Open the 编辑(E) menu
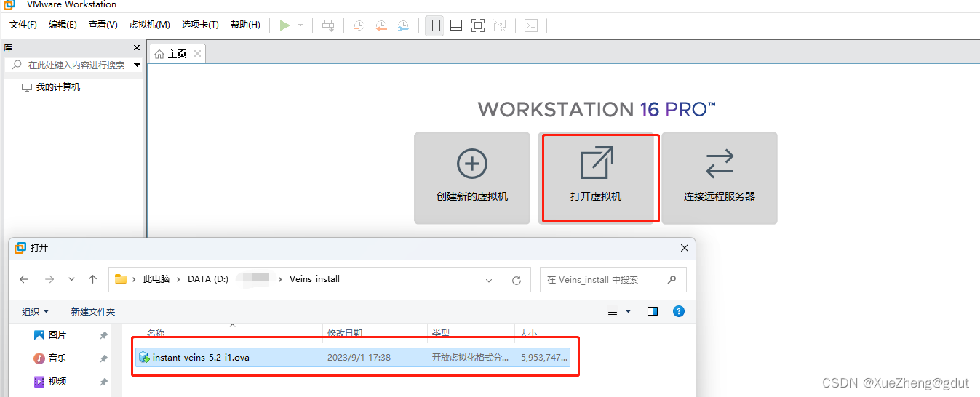This screenshot has height=397, width=980. tap(63, 25)
